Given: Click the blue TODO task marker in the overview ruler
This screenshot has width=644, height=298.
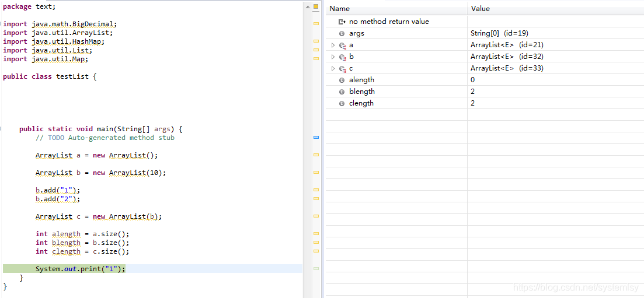Looking at the screenshot, I should 316,138.
